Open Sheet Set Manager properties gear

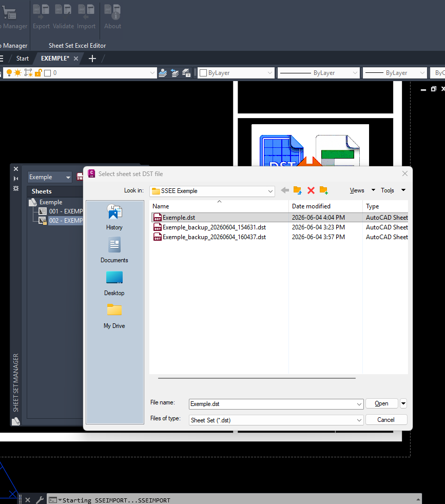point(16,188)
